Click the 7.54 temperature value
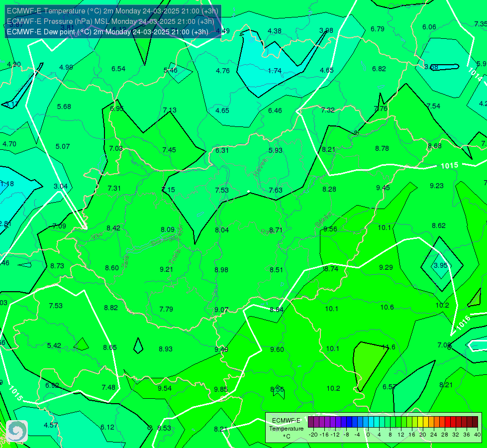This screenshot has height=448, width=487. coord(434,106)
